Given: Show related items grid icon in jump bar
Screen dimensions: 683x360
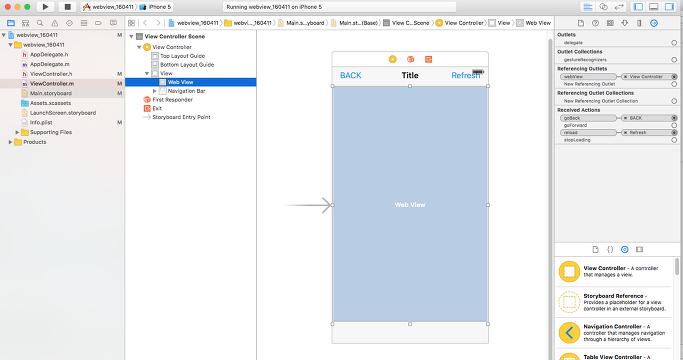Looking at the screenshot, I should pos(132,23).
